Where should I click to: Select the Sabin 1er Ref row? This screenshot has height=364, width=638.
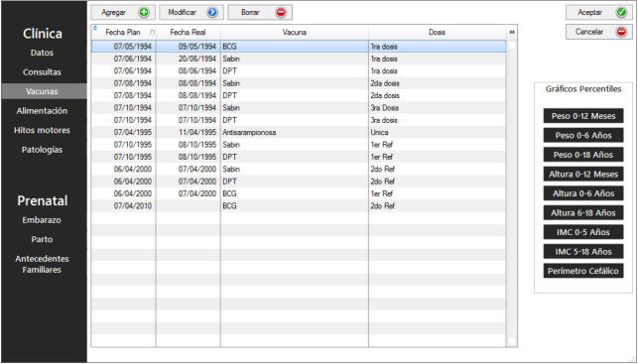pos(299,145)
